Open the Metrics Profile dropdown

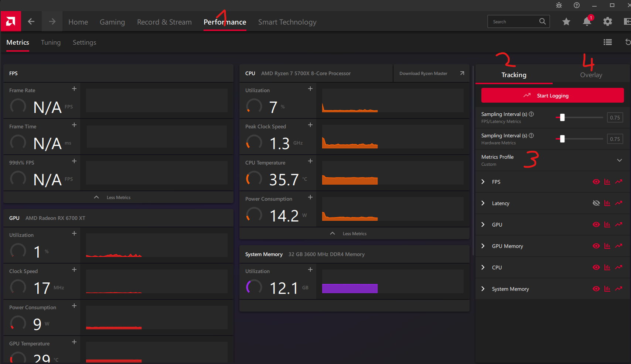(552, 160)
